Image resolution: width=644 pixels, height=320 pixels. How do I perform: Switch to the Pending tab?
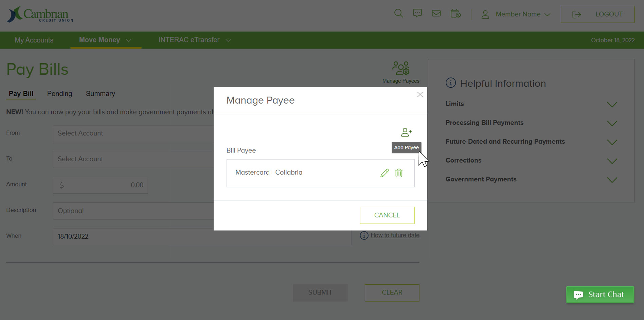59,93
